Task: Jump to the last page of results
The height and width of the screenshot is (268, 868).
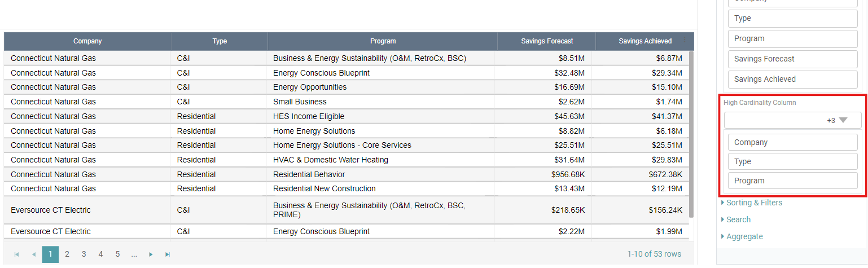Action: [x=168, y=254]
